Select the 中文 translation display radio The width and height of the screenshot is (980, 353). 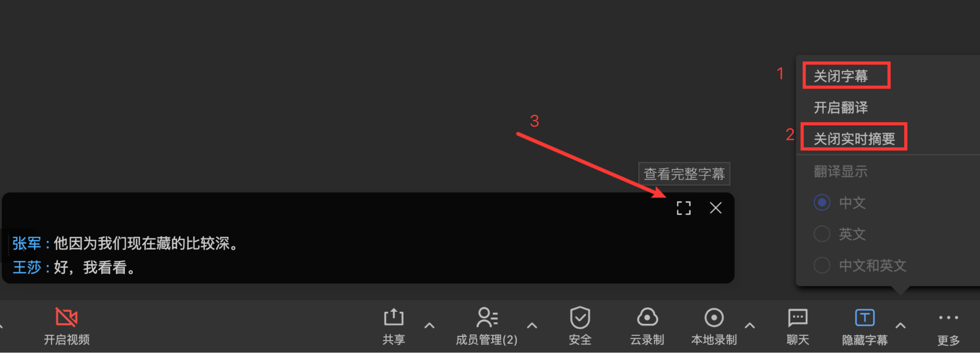pyautogui.click(x=822, y=203)
